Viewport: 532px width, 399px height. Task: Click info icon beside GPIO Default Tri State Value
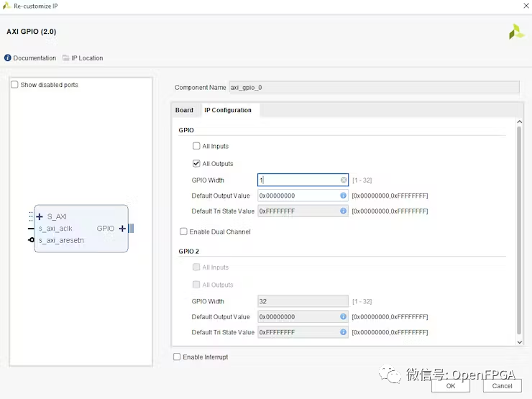click(344, 211)
